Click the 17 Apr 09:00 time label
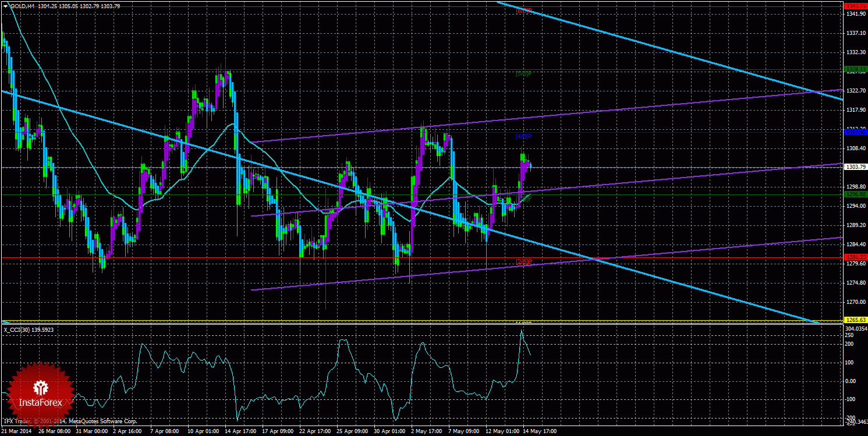Screen dimensions: 868x436 click(278, 431)
